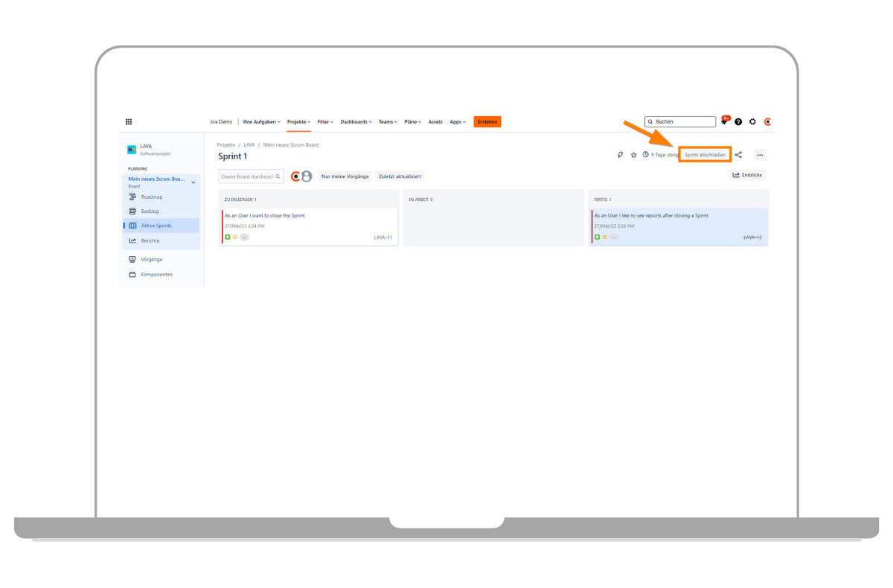Image resolution: width=893 pixels, height=588 pixels.
Task: Click the Dieses Board durchsuchen search field
Action: tap(248, 176)
